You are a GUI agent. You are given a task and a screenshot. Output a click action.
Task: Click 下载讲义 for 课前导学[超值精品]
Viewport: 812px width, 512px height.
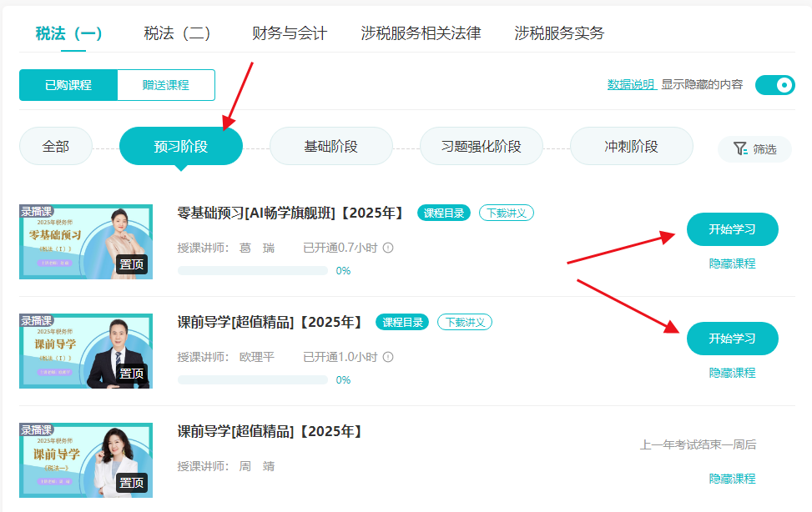pos(464,322)
